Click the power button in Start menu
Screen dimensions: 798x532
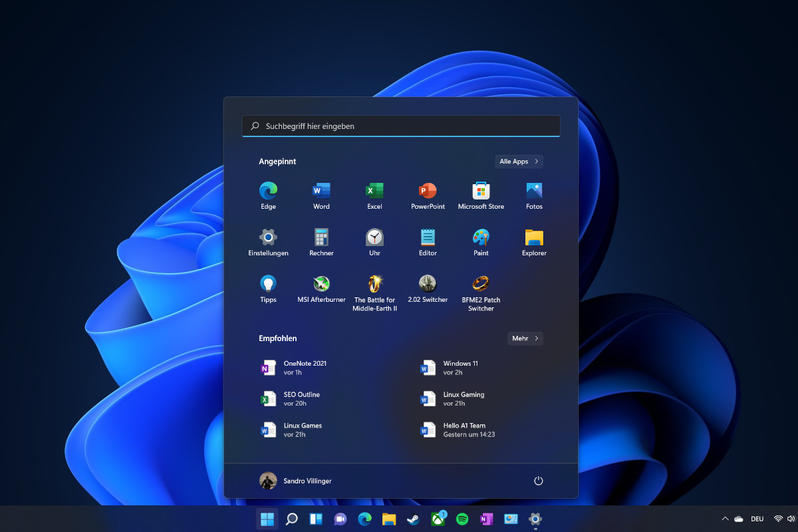[x=539, y=481]
